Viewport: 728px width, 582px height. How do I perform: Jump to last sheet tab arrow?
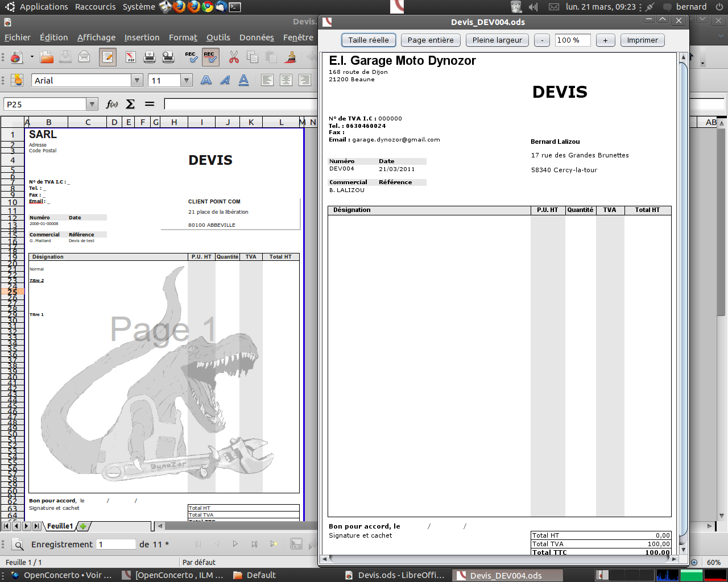pos(36,526)
